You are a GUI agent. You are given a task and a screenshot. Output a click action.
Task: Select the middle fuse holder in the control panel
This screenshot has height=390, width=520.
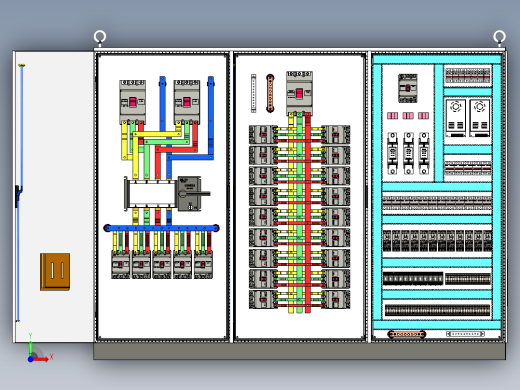tap(408, 153)
